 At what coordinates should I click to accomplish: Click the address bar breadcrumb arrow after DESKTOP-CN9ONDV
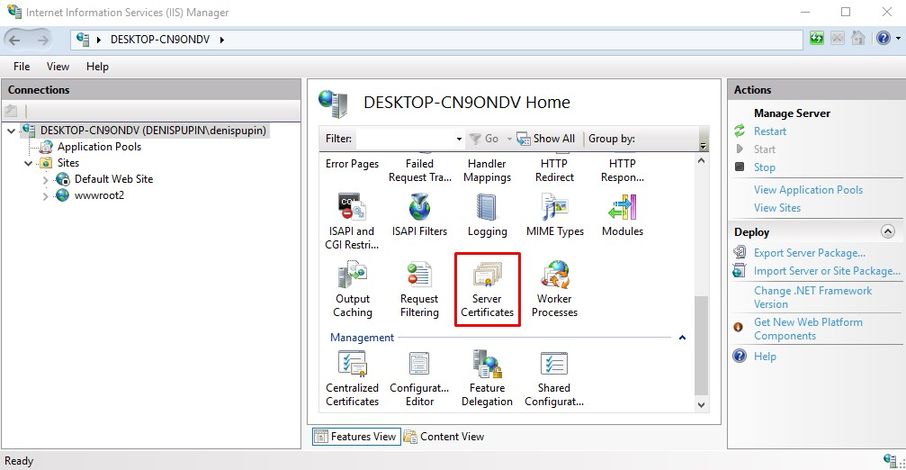(222, 40)
